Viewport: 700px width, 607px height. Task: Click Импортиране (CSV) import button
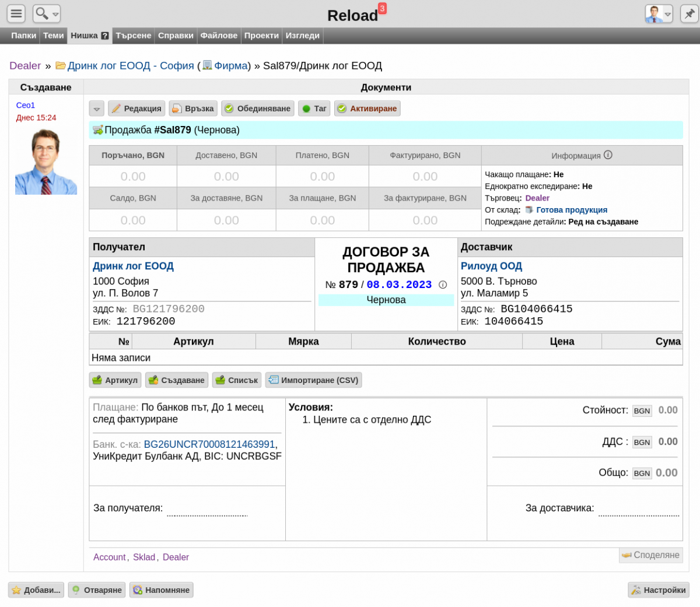[x=313, y=380]
